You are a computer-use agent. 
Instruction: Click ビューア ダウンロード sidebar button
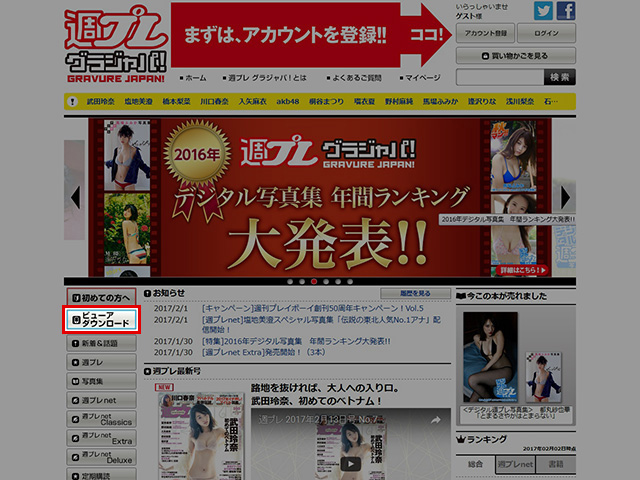(101, 319)
